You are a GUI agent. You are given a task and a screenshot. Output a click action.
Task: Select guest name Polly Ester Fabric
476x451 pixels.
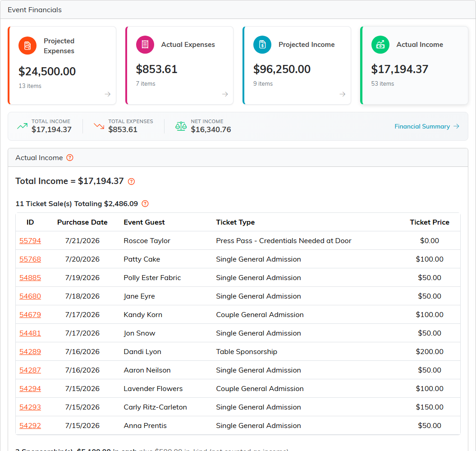coord(152,278)
